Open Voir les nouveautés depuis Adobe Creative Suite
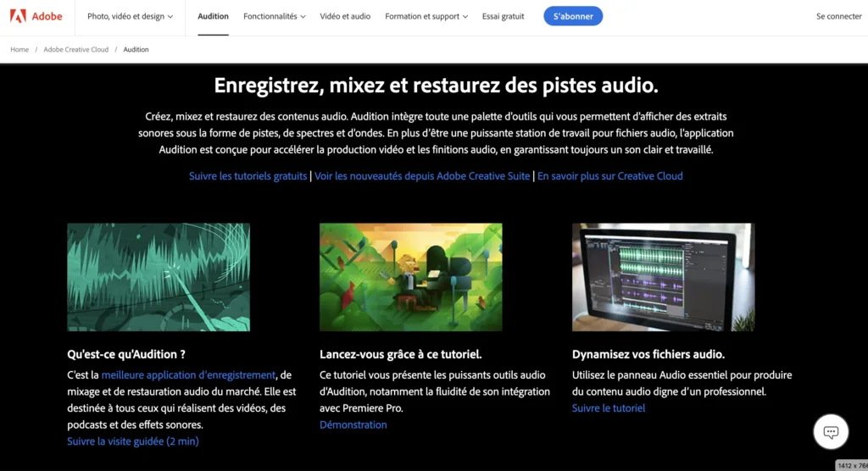Viewport: 868px width, 471px height. 422,176
